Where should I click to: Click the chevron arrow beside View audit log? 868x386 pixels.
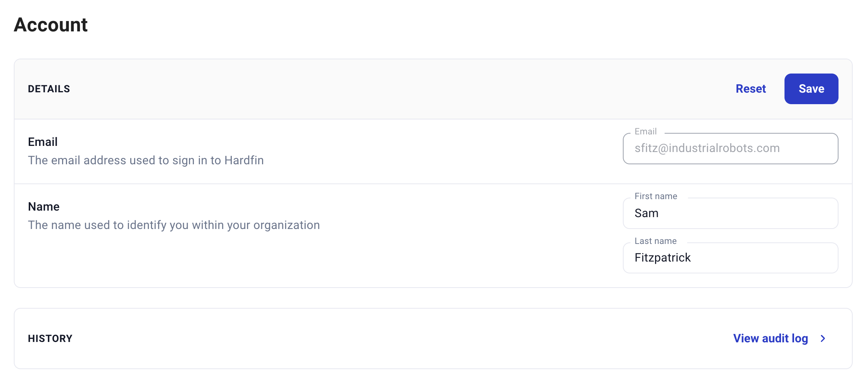pyautogui.click(x=822, y=339)
